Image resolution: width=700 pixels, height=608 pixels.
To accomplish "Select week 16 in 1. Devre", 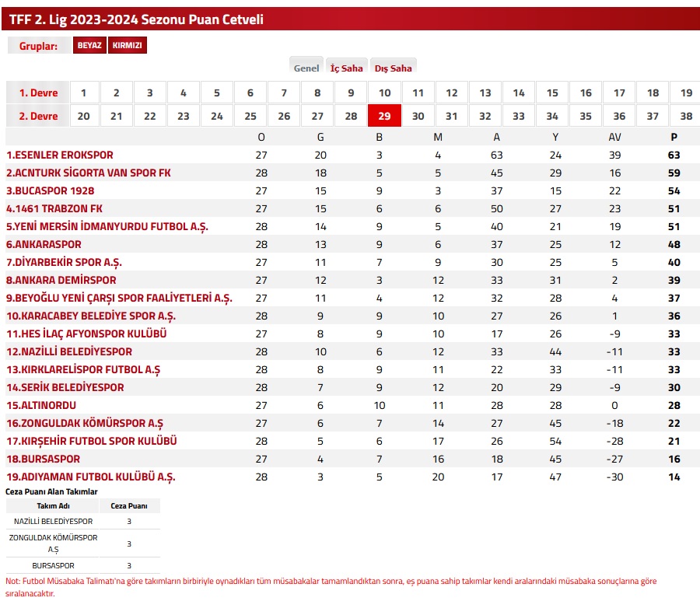I will pos(586,93).
